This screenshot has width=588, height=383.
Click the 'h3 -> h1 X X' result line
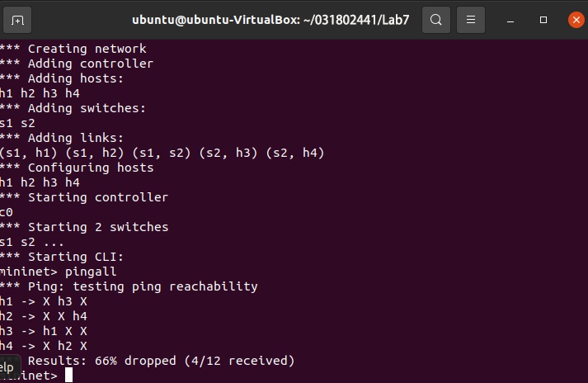(x=44, y=331)
